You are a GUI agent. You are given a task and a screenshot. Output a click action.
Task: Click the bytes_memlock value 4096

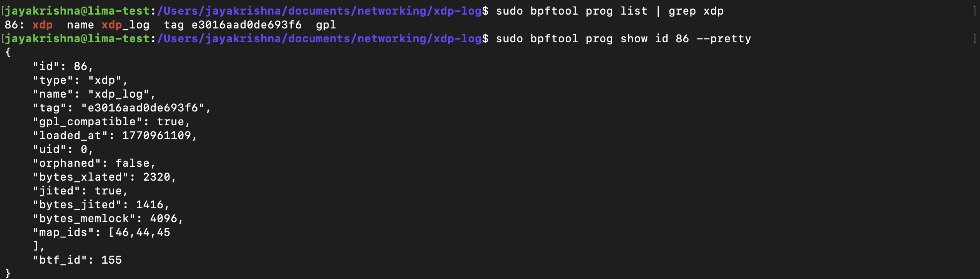tap(163, 219)
